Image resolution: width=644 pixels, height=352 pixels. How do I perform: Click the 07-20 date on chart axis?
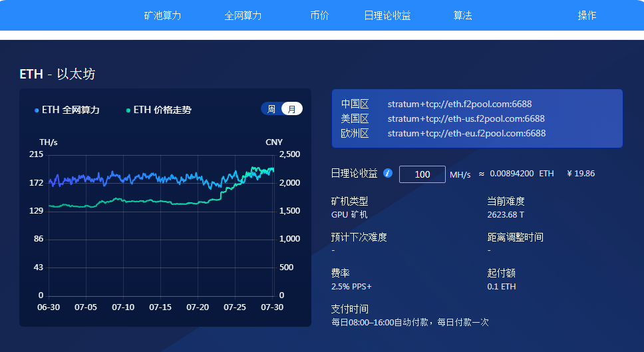(198, 307)
